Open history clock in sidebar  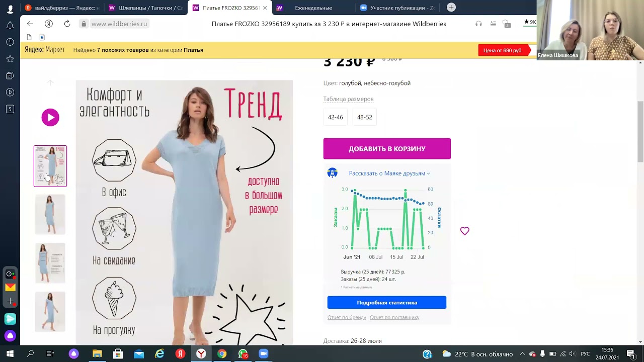tap(10, 42)
